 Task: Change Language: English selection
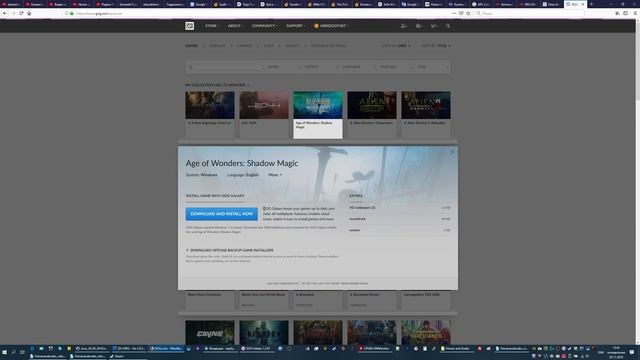[243, 175]
